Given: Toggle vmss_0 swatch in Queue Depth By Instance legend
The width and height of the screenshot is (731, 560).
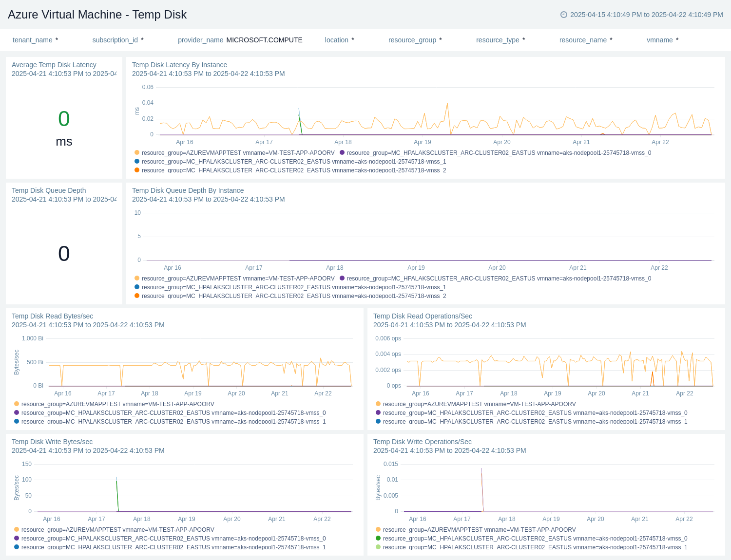Looking at the screenshot, I should coord(342,278).
